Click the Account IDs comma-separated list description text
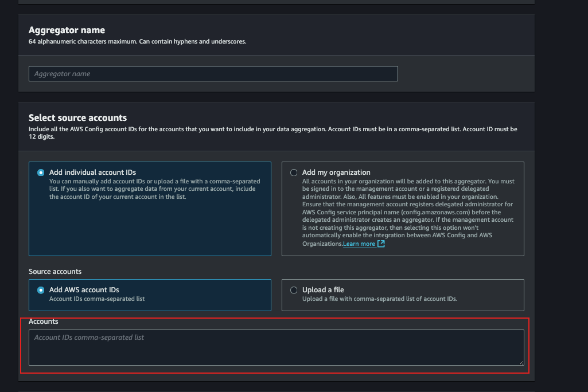588x392 pixels. [96, 299]
